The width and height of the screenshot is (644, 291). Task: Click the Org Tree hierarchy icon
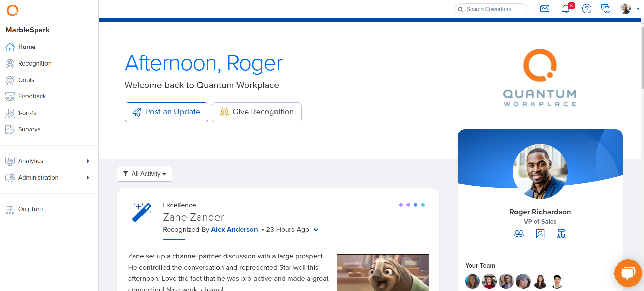[x=10, y=209]
